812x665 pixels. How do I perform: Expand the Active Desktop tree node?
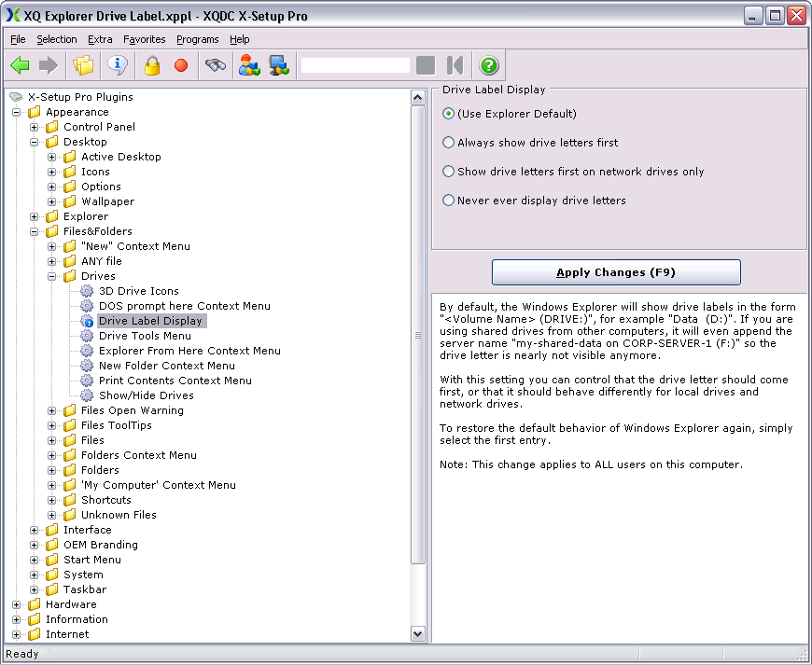51,157
